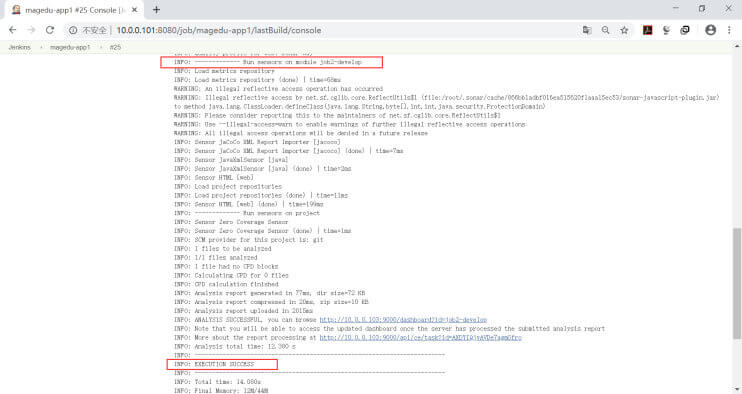
Task: Click the 'Run sensors on project' line
Action: [x=247, y=213]
